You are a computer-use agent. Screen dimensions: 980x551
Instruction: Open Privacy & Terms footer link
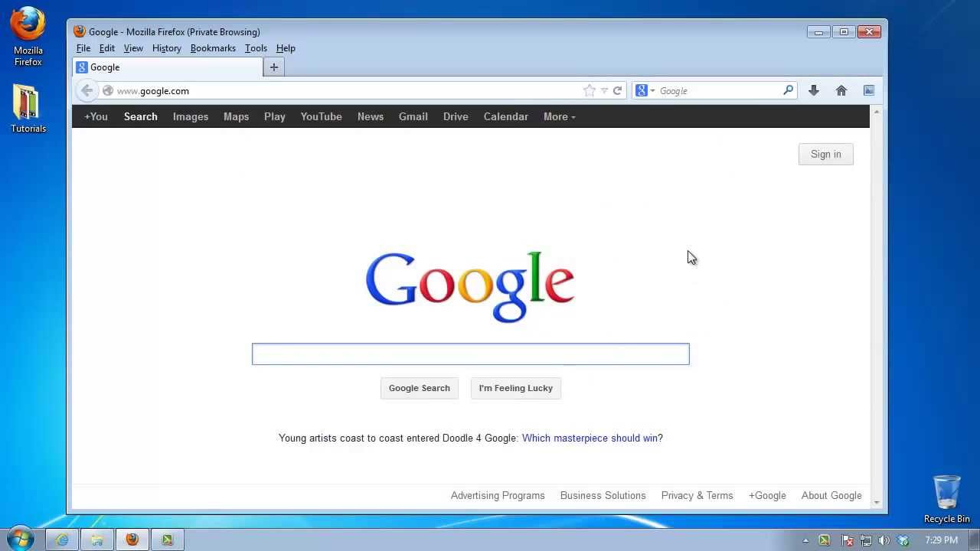697,495
